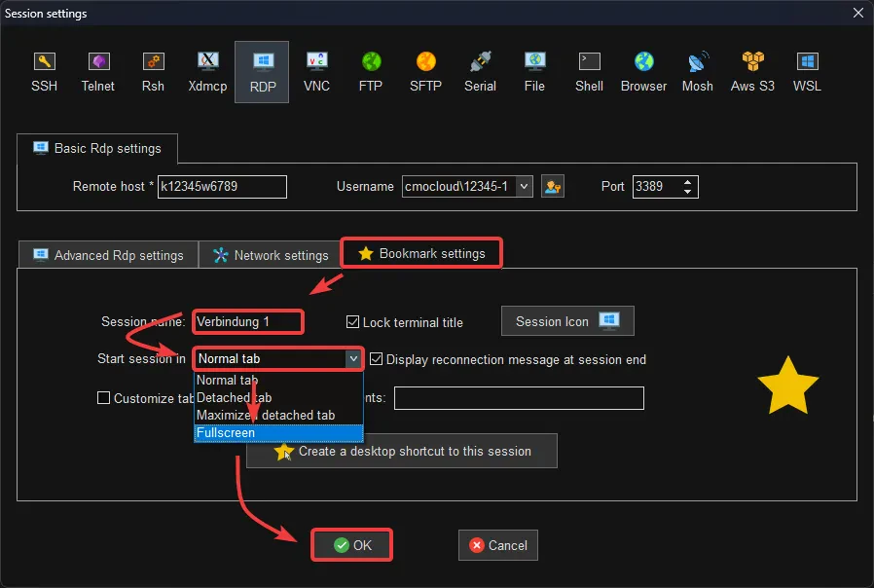Select the Xdmcp session icon
The image size is (874, 588).
pos(207,72)
